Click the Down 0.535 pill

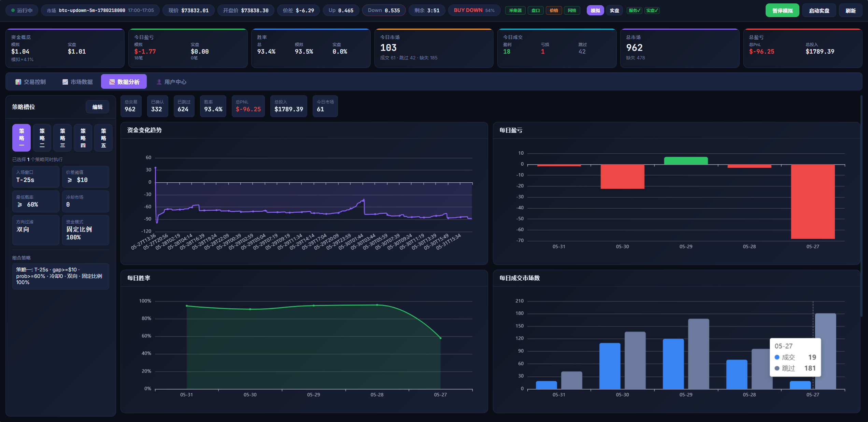click(x=384, y=11)
